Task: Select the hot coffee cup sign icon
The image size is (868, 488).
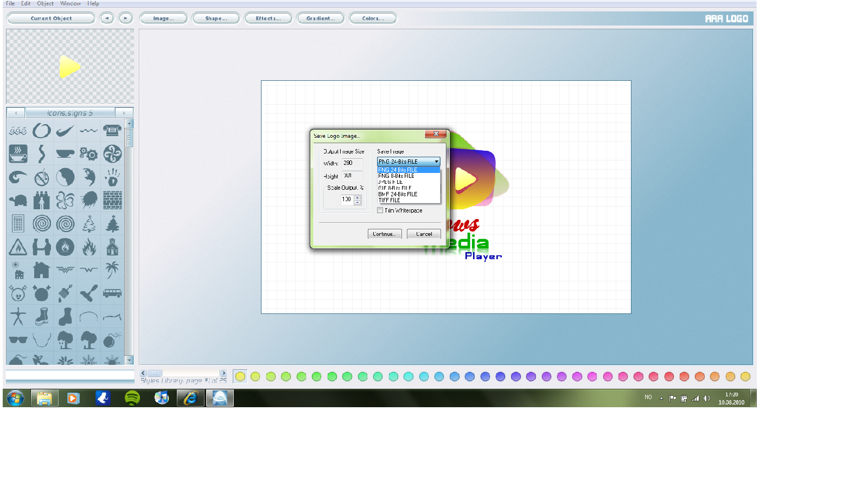Action: [18, 154]
